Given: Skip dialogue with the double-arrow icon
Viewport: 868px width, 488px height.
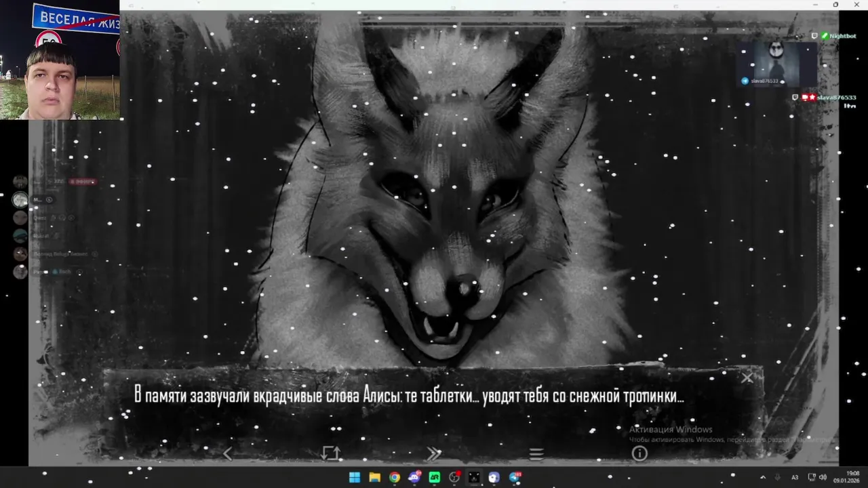Looking at the screenshot, I should (434, 453).
